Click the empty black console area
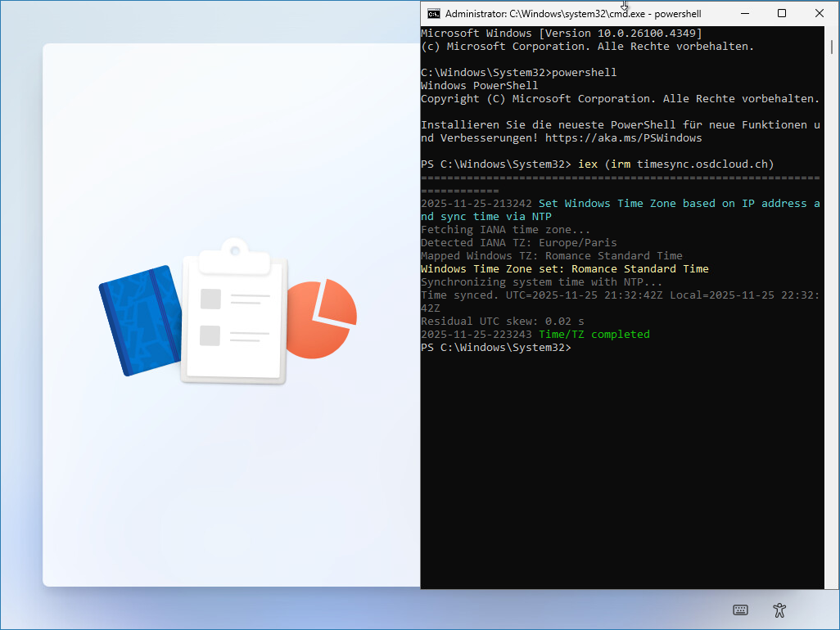840x630 pixels. pos(622,475)
